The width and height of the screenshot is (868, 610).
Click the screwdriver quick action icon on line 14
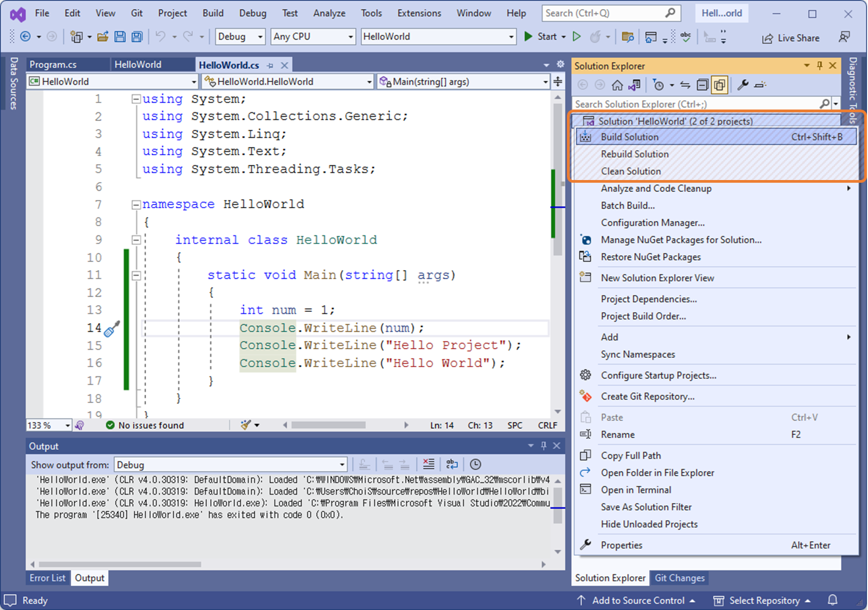112,329
